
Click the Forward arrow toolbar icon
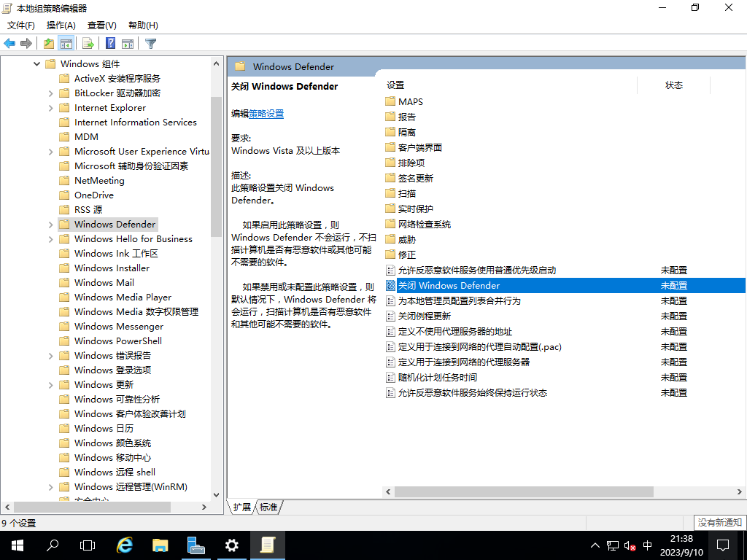tap(26, 43)
